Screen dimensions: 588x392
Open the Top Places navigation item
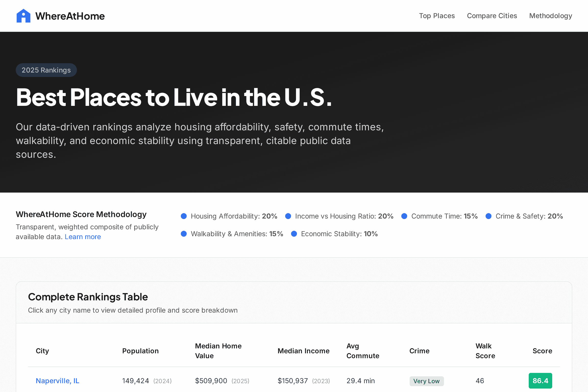point(437,15)
